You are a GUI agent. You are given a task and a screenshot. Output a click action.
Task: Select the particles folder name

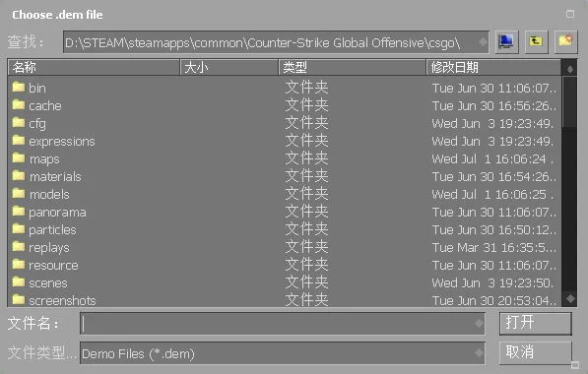click(x=52, y=230)
